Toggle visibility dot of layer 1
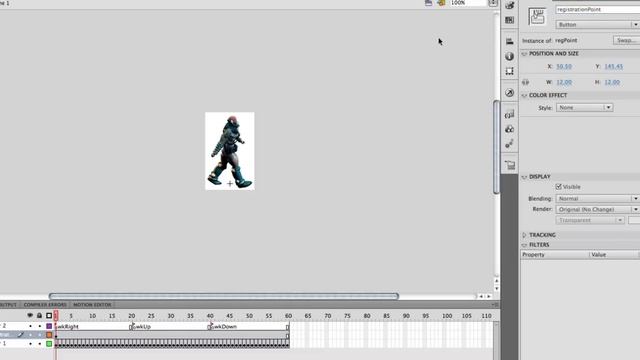This screenshot has width=640, height=360. [x=30, y=344]
